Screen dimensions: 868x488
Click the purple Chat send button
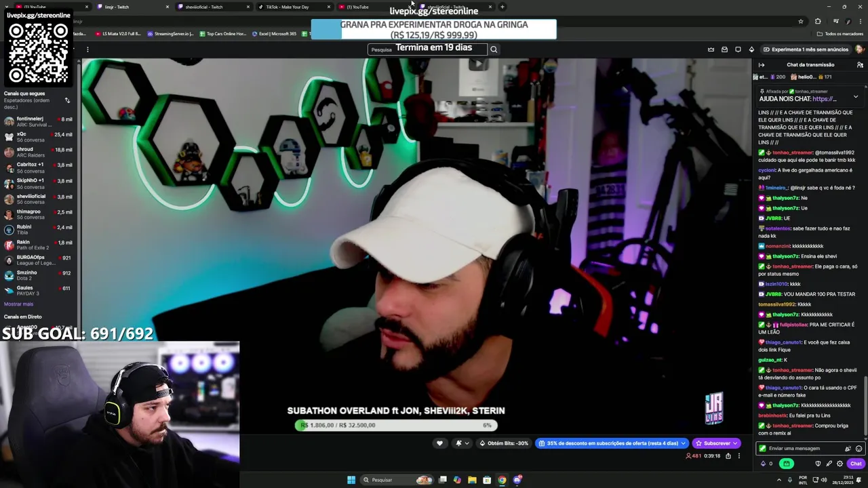856,464
